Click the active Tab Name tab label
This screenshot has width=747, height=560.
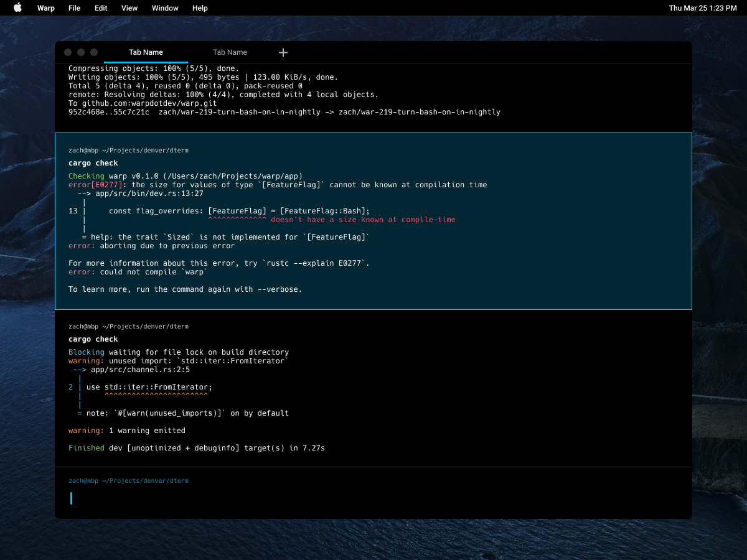(x=145, y=52)
